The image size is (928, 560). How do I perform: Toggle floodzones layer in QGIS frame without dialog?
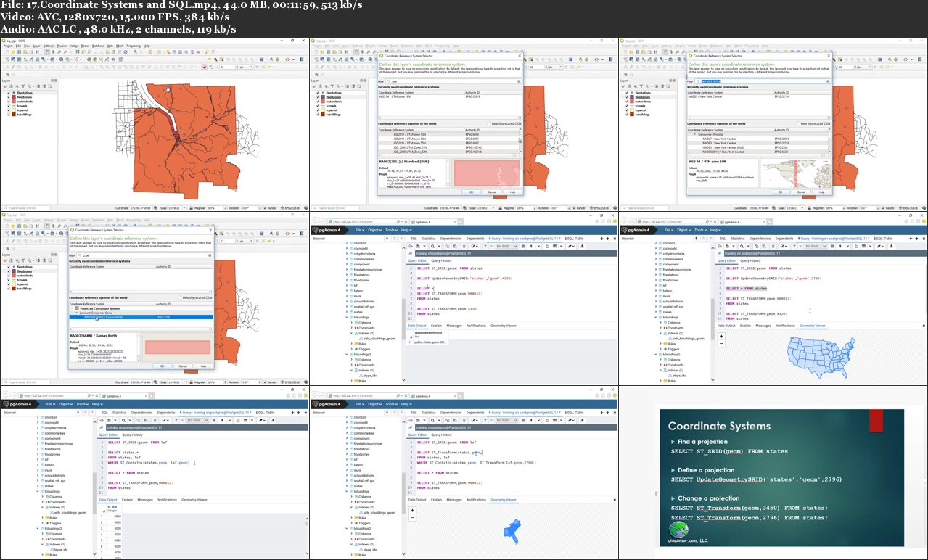pos(9,97)
